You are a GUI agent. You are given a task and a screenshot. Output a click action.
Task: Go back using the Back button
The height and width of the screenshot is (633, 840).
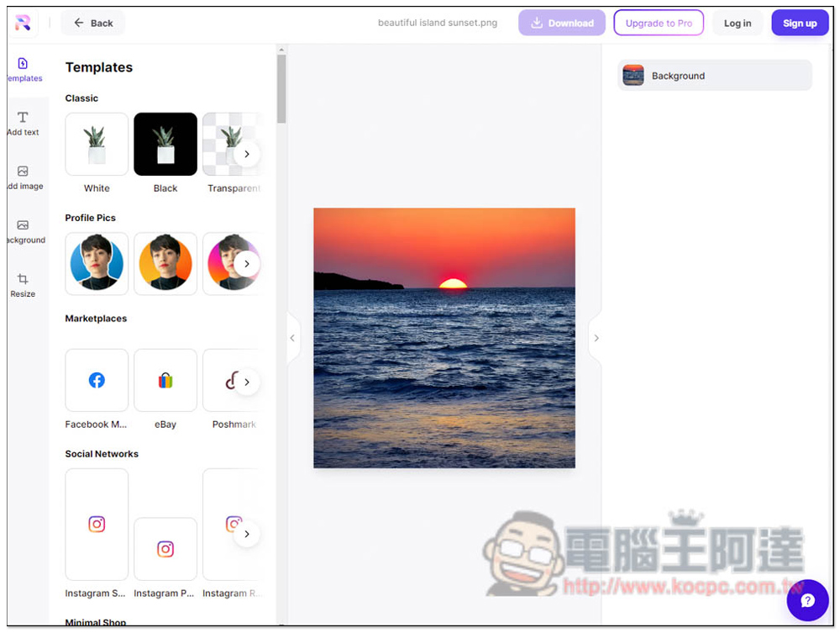pyautogui.click(x=93, y=23)
